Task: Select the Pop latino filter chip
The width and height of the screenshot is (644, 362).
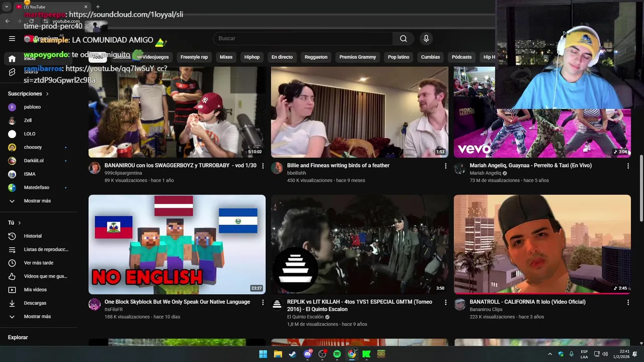Action: [x=398, y=57]
